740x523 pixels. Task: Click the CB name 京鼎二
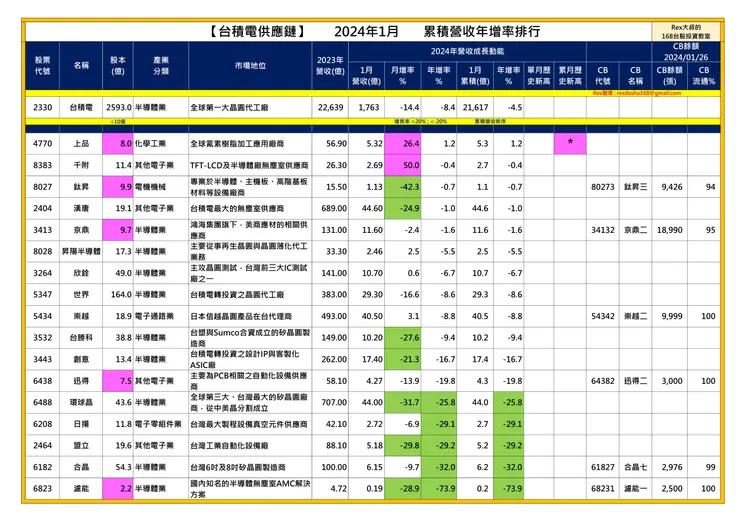pyautogui.click(x=635, y=230)
